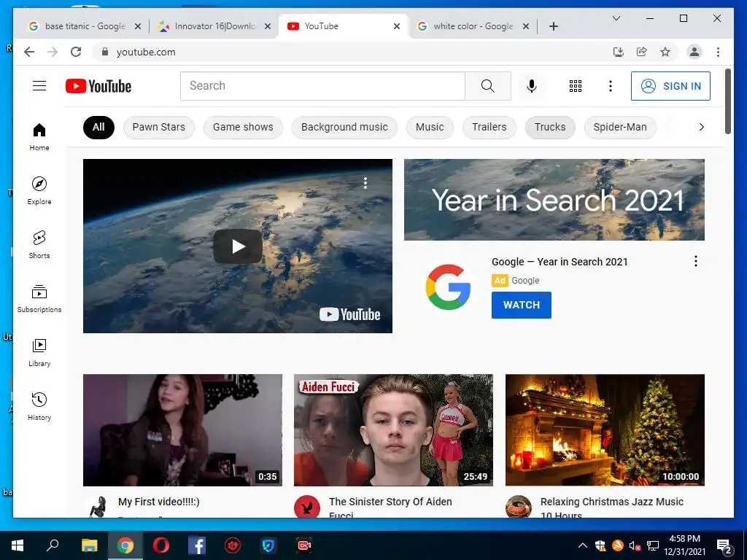Click the SIGN IN button

[x=670, y=86]
